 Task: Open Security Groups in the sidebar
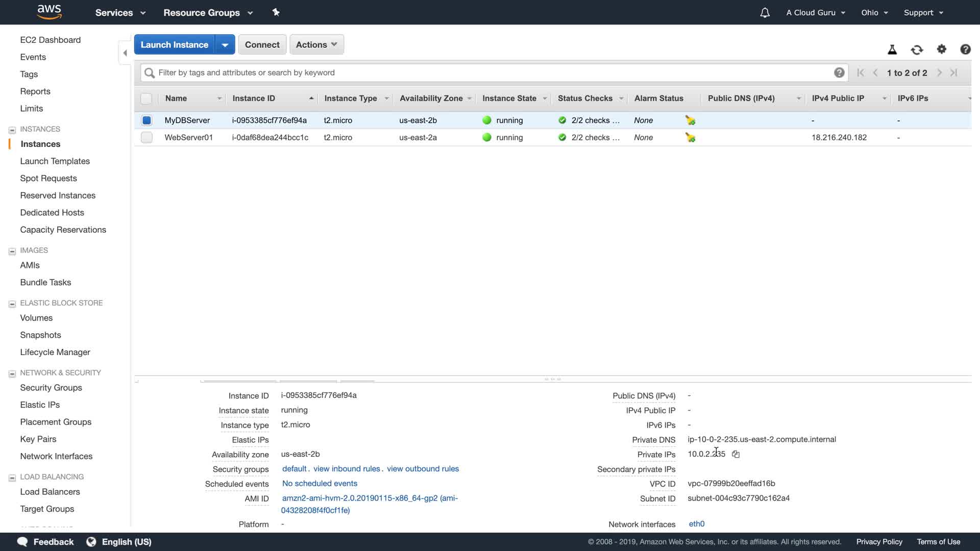[x=51, y=388]
